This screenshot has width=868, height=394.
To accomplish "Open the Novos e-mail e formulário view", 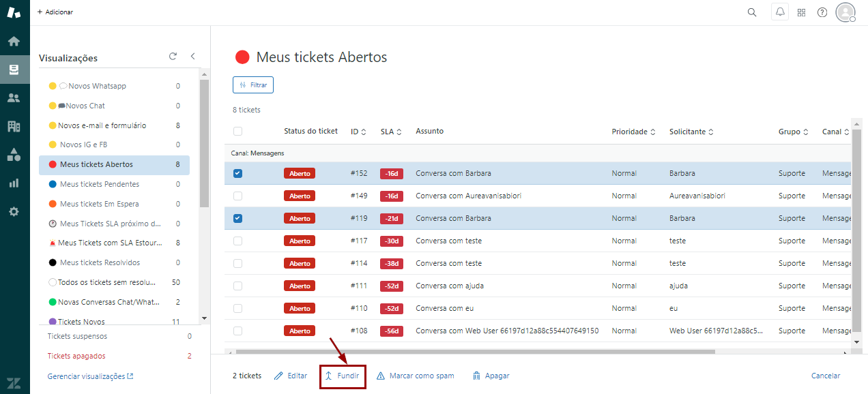I will click(x=102, y=125).
